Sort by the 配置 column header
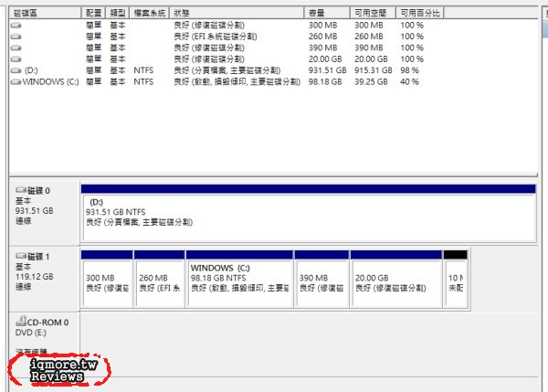Image resolution: width=548 pixels, height=392 pixels. pyautogui.click(x=93, y=13)
